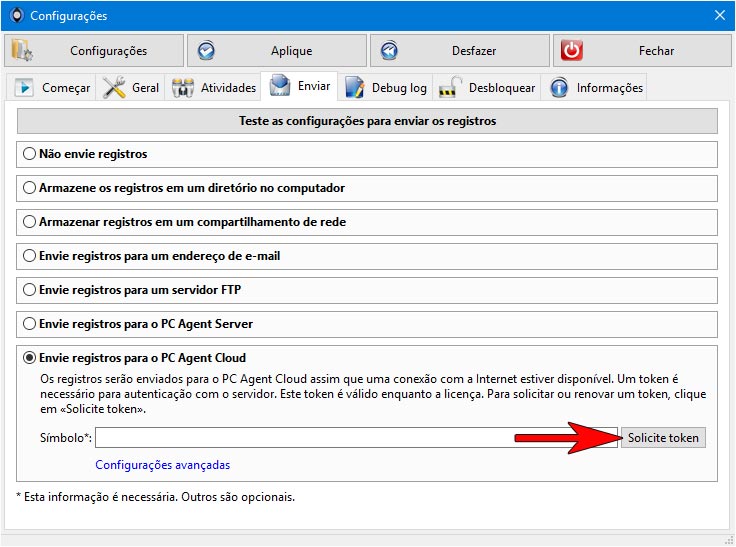The width and height of the screenshot is (736, 547).
Task: Click the Fechar button
Action: pos(642,51)
